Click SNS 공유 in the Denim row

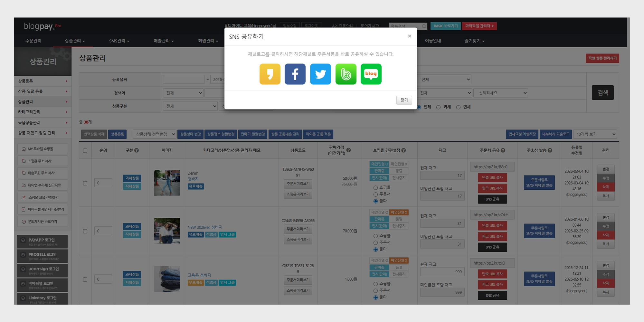pos(492,199)
